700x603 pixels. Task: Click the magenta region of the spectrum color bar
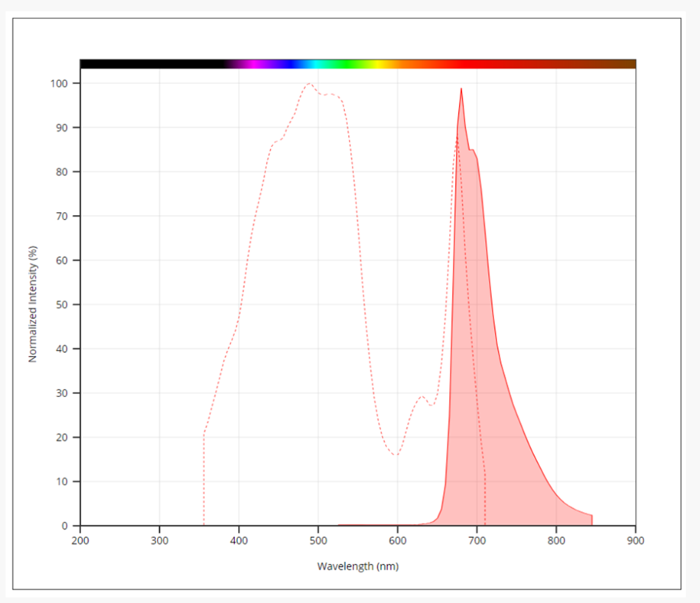255,64
